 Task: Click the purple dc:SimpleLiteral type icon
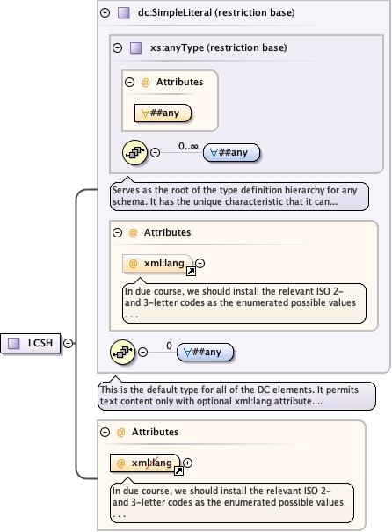tap(123, 13)
